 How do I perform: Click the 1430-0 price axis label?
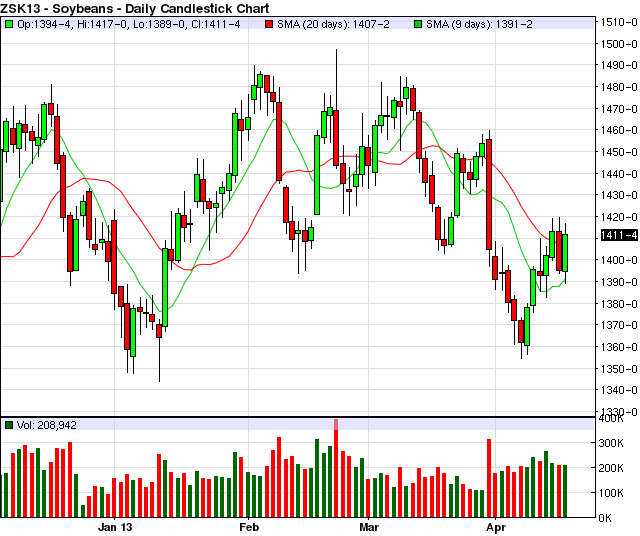[619, 196]
